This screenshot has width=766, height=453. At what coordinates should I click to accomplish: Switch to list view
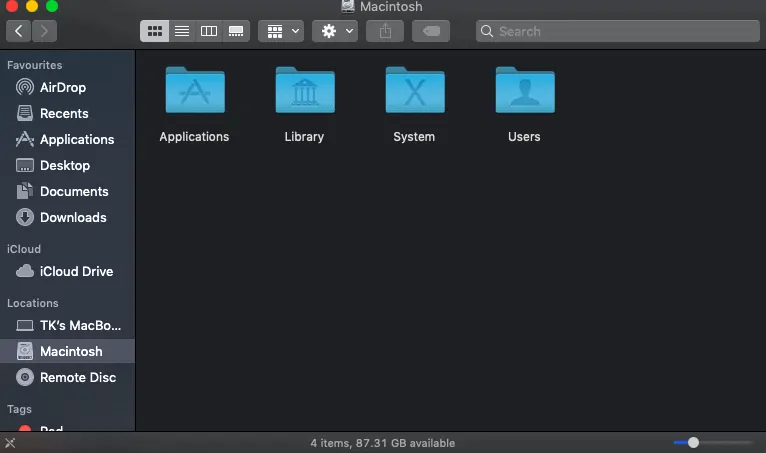(182, 31)
